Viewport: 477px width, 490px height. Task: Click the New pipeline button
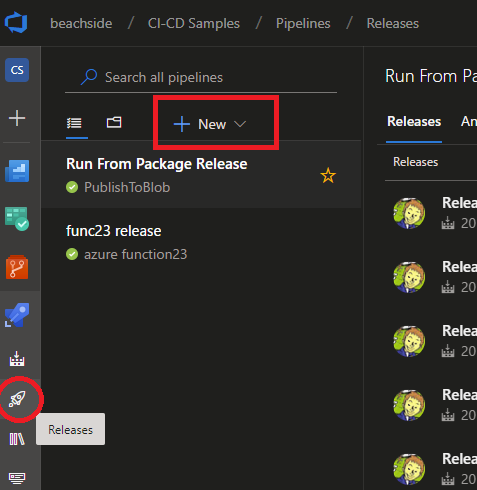(210, 124)
